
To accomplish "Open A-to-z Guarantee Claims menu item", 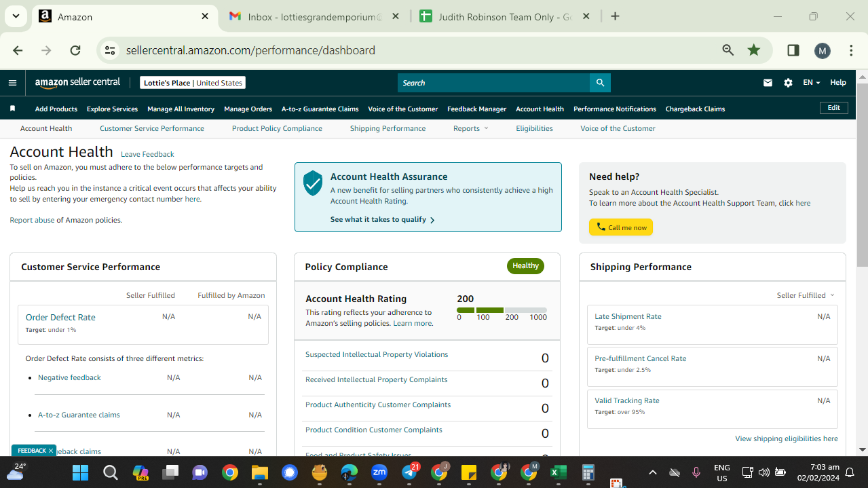I will 320,109.
